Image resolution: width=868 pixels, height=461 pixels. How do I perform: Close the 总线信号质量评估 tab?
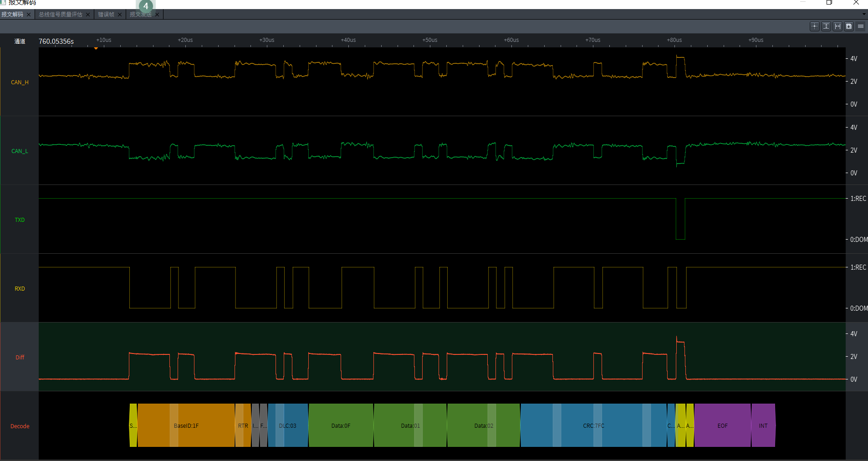click(x=88, y=15)
